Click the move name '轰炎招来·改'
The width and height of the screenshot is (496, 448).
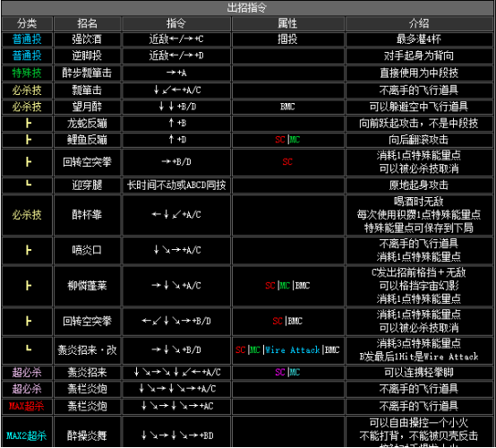point(87,350)
